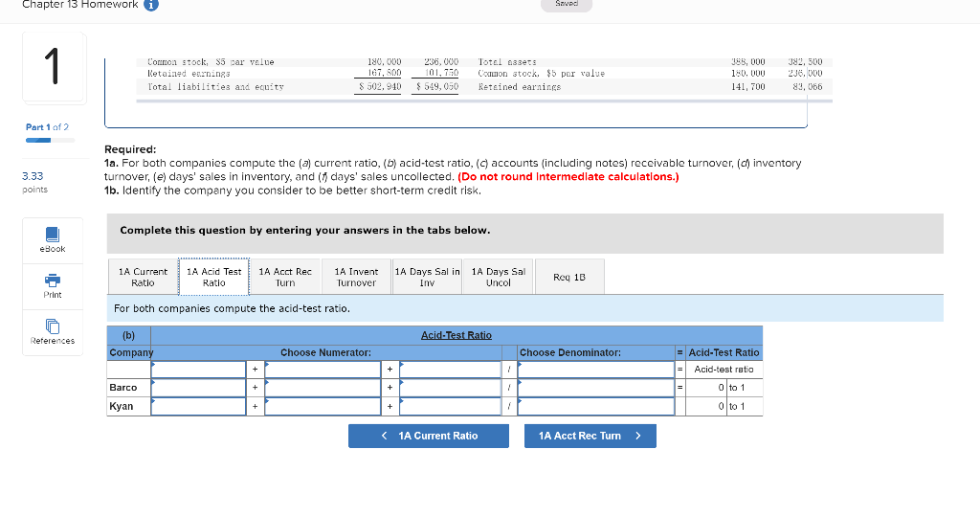The height and width of the screenshot is (517, 980).
Task: Click the Part 1 of 2 progress bar
Action: (x=50, y=140)
